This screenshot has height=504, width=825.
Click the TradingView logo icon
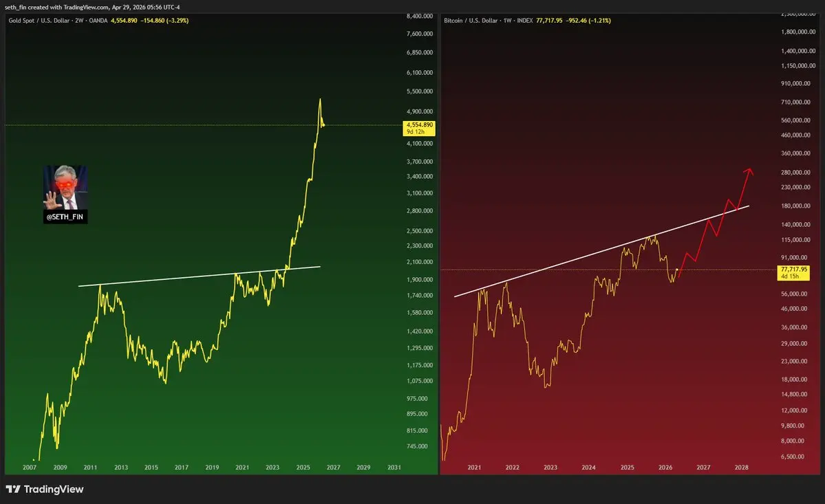[x=13, y=490]
